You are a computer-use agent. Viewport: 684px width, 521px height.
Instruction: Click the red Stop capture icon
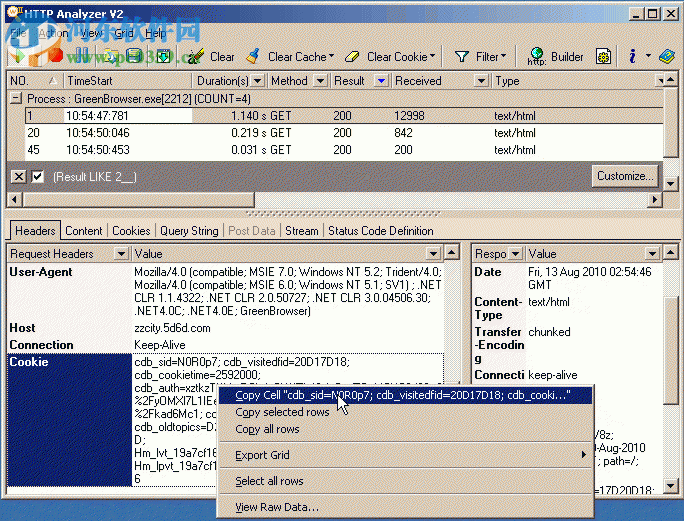pos(55,56)
